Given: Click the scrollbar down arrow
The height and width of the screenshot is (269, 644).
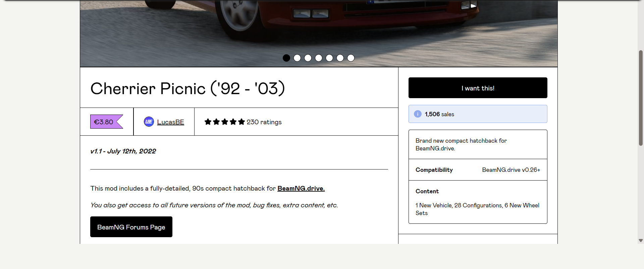Looking at the screenshot, I should click(641, 240).
